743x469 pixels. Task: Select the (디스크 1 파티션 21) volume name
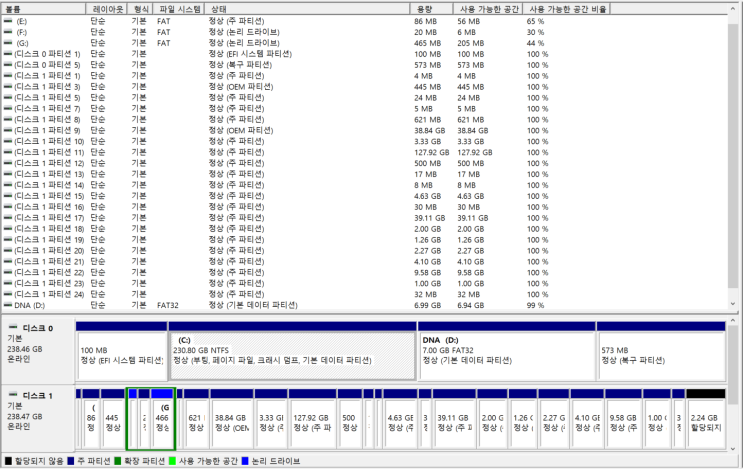click(49, 261)
